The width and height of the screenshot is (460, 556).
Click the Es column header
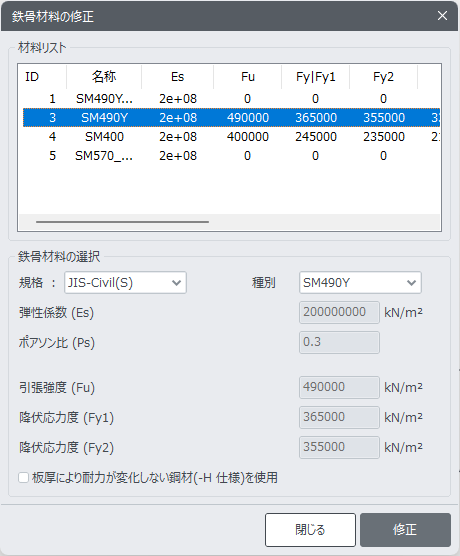(177, 77)
